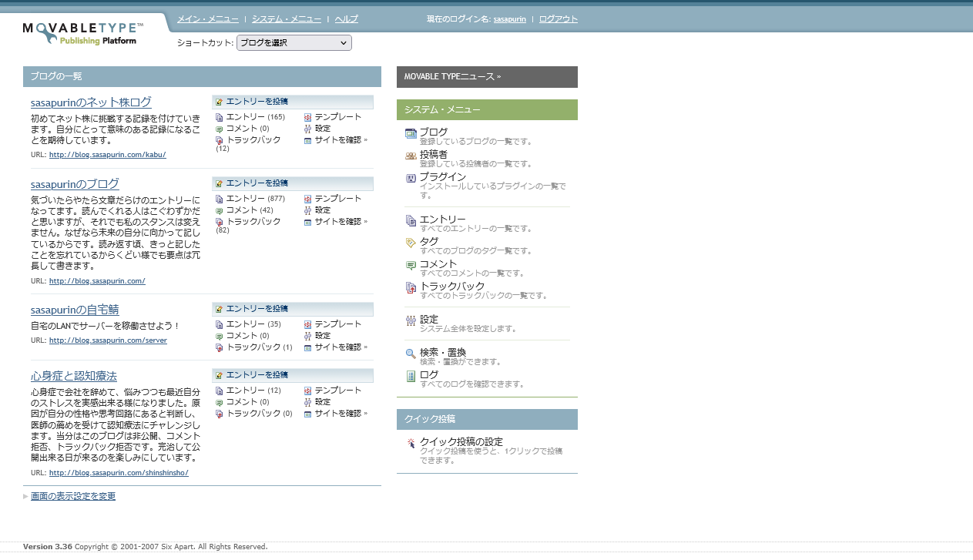Click ログアウト to log out
The width and height of the screenshot is (973, 560).
(x=559, y=18)
